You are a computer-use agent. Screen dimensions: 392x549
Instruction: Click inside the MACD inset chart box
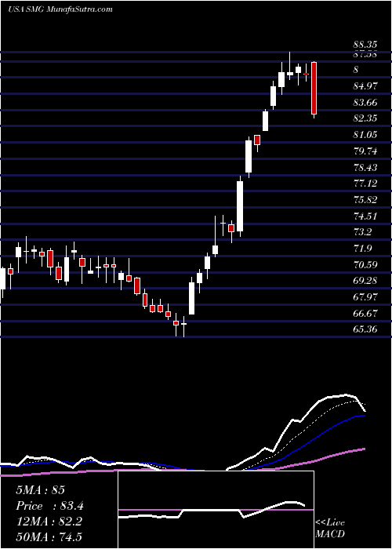[216, 510]
